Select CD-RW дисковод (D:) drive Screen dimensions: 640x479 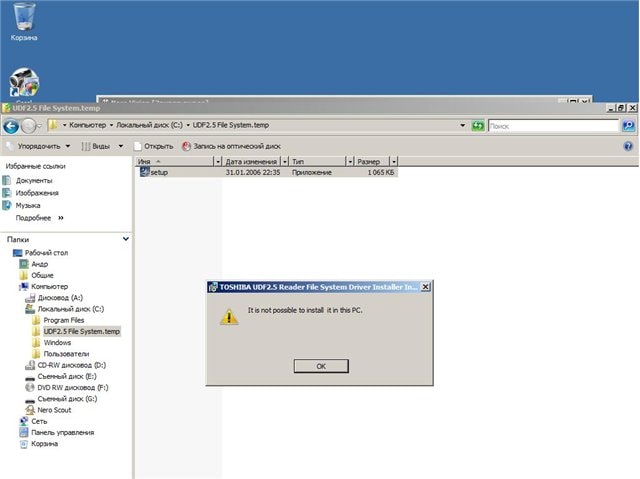[x=66, y=365]
